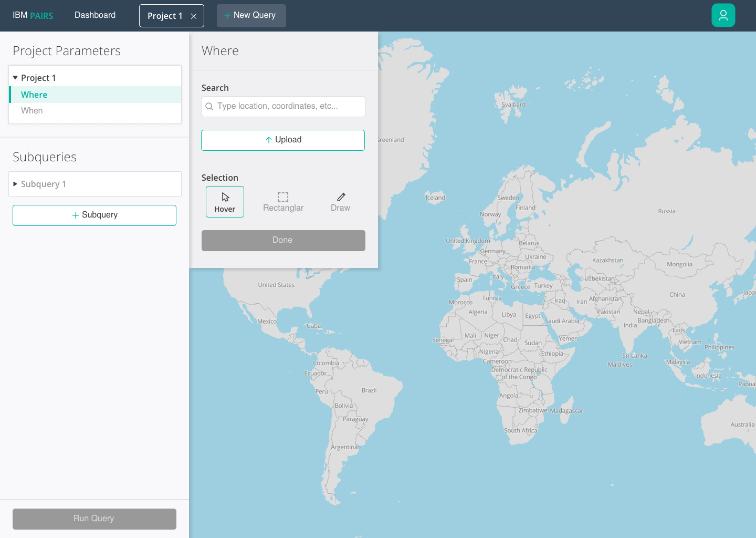Image resolution: width=756 pixels, height=538 pixels.
Task: Collapse the Project 1 tree
Action: [x=15, y=77]
